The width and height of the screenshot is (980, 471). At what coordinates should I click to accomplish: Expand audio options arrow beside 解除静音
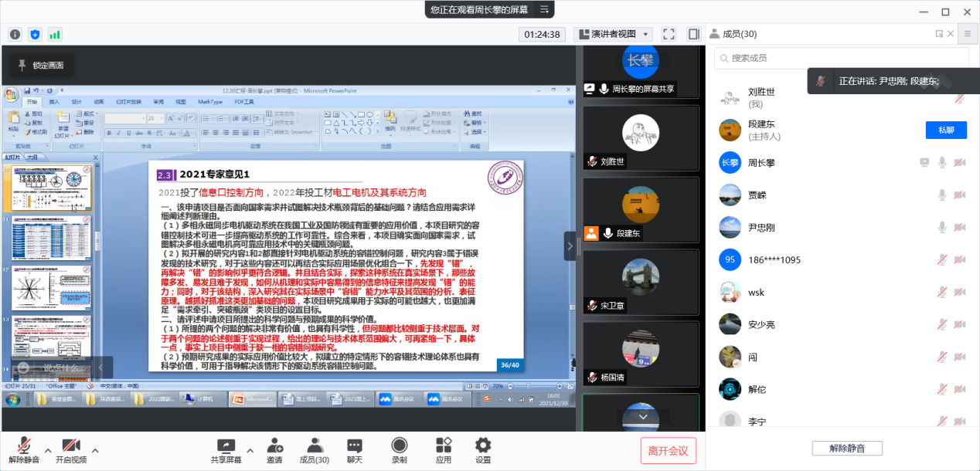pos(48,450)
